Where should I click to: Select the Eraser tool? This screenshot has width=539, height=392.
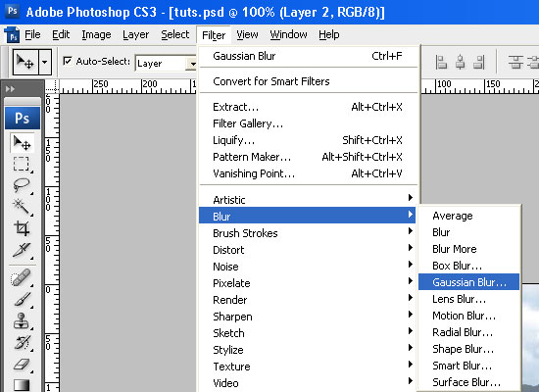22,364
